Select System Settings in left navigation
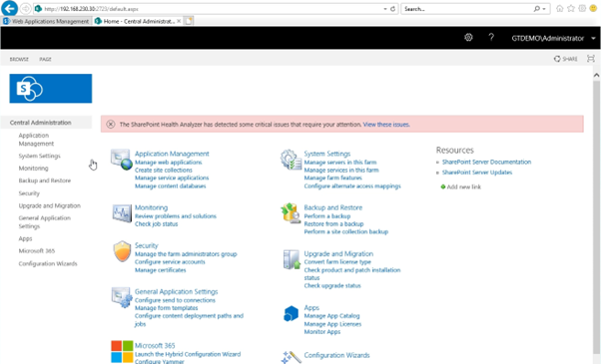 [40, 156]
